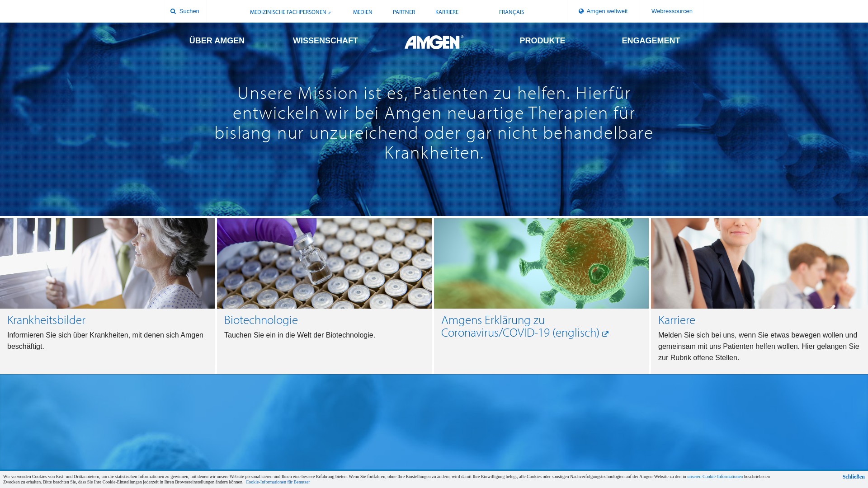Open Cookie-Informationen für Benutzer link
This screenshot has width=868, height=488.
pyautogui.click(x=278, y=482)
